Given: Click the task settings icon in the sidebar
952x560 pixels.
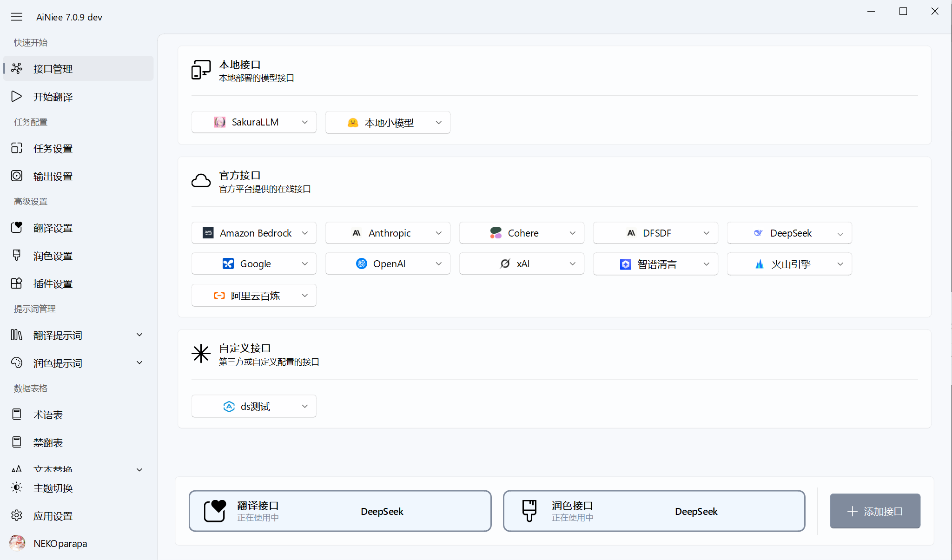Looking at the screenshot, I should (17, 148).
